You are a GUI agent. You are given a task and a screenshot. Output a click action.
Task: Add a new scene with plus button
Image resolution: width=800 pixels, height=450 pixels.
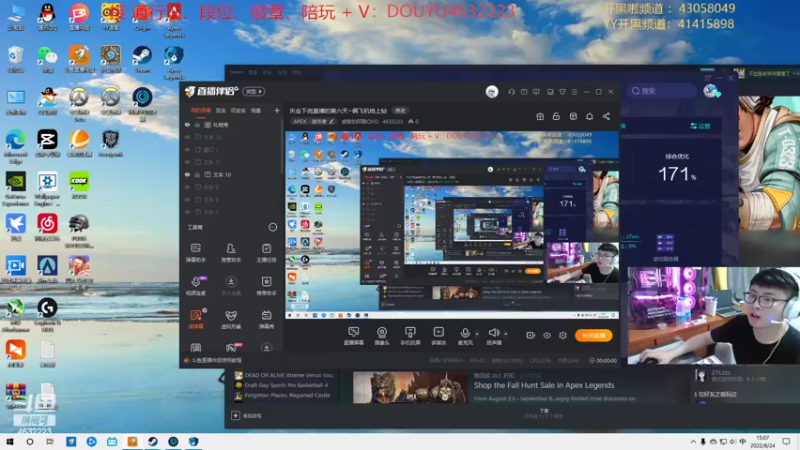click(277, 110)
